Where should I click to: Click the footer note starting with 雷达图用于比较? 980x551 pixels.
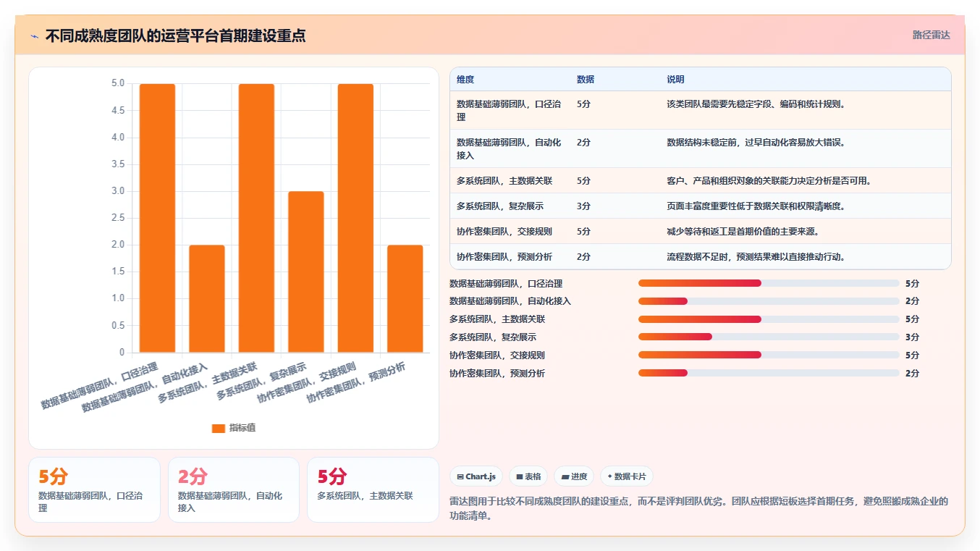coord(698,507)
